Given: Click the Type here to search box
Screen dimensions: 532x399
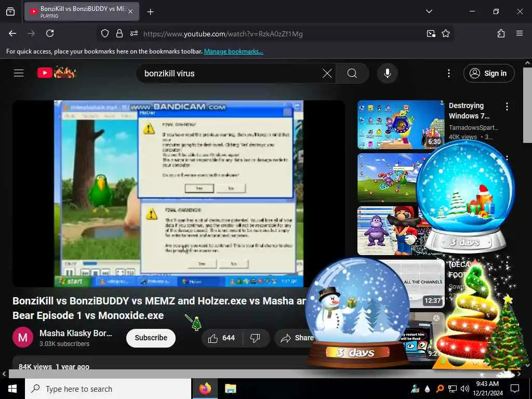Looking at the screenshot, I should tap(108, 389).
